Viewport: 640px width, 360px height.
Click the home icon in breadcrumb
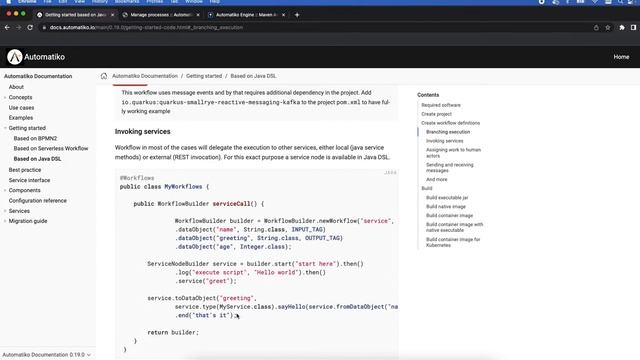(104, 76)
